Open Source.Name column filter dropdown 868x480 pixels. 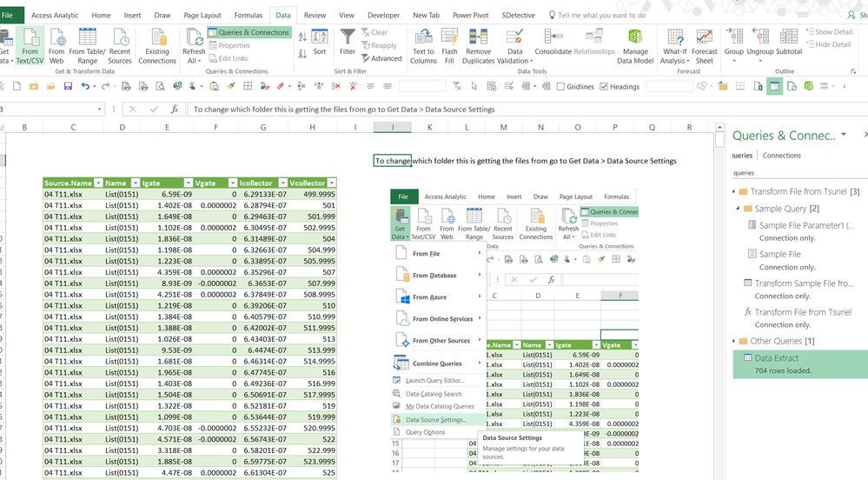pos(98,183)
